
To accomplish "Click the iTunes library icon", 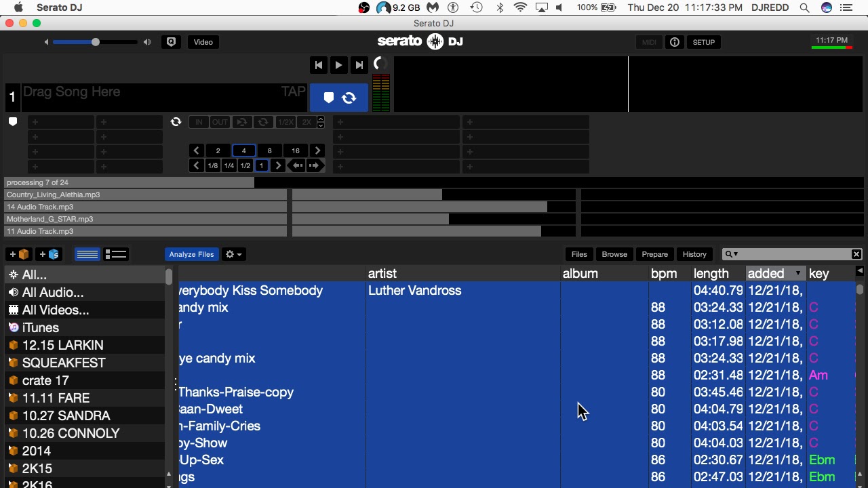I will point(13,327).
